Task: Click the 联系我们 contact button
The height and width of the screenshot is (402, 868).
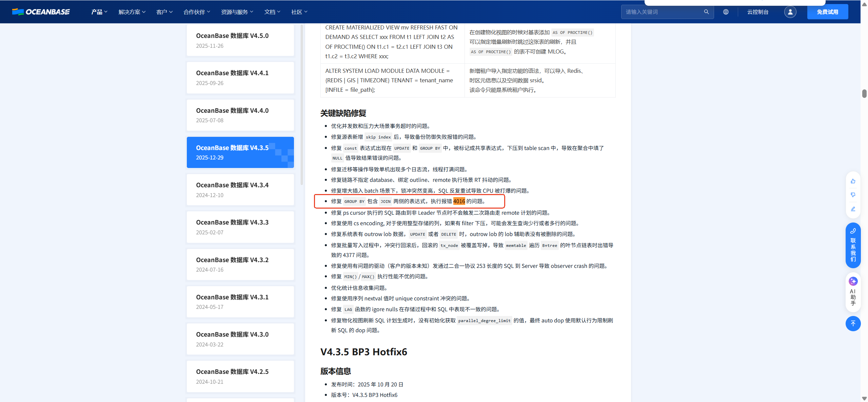Action: [x=853, y=246]
